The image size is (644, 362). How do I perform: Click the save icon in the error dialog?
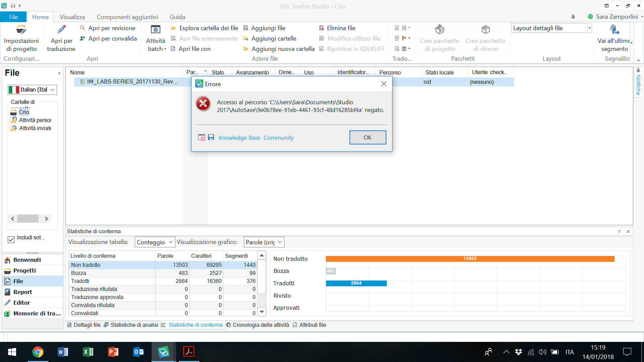coord(211,137)
